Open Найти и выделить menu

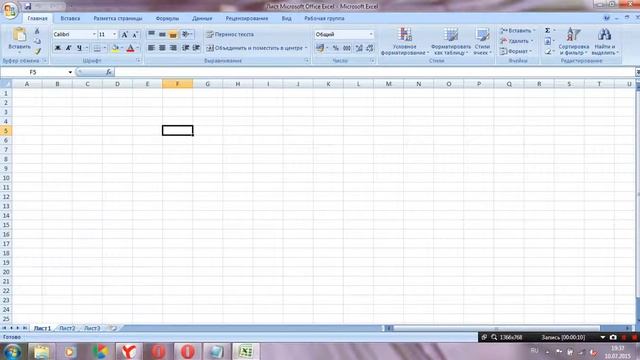click(605, 41)
